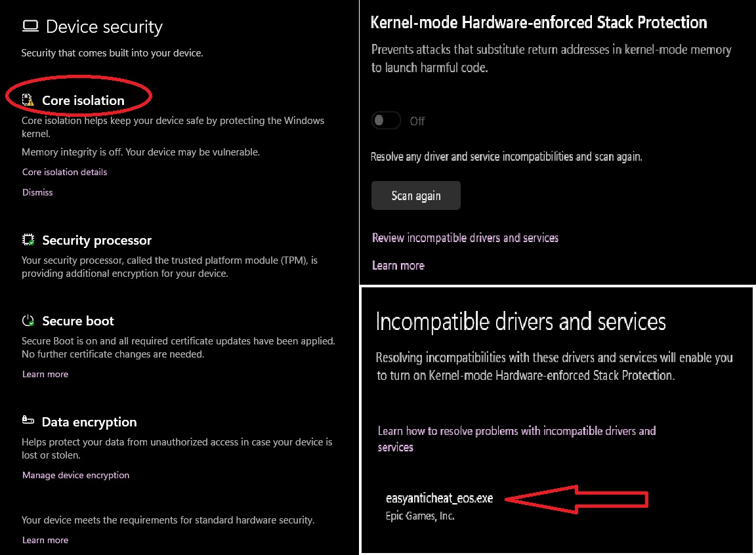Click the Data encryption heading
Viewport: 756px width, 555px height.
click(x=89, y=422)
